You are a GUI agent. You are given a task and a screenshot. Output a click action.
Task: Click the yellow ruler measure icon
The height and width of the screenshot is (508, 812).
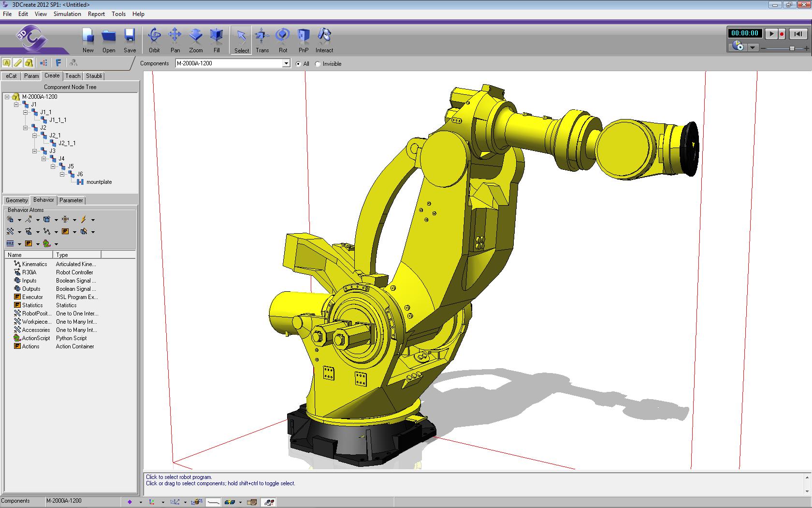click(x=18, y=62)
